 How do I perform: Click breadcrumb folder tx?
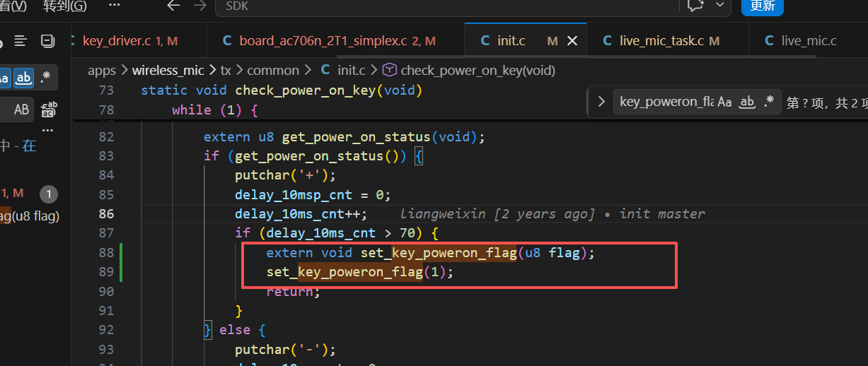point(226,70)
